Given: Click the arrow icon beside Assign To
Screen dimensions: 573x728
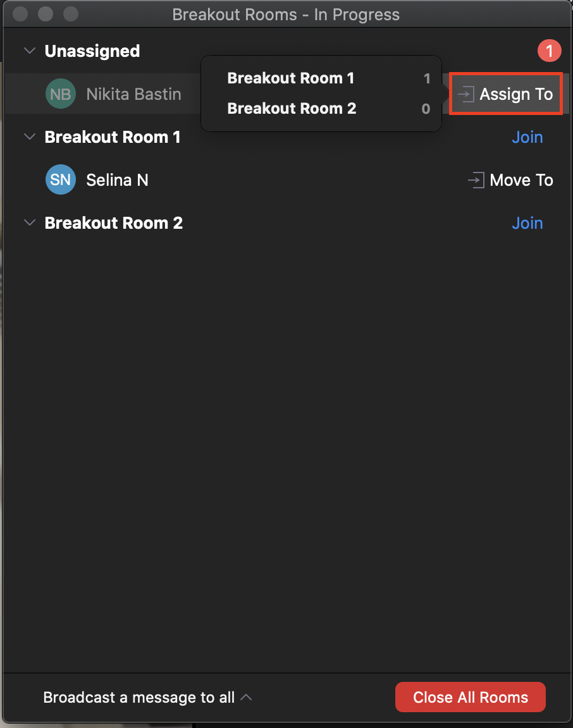Looking at the screenshot, I should point(465,94).
